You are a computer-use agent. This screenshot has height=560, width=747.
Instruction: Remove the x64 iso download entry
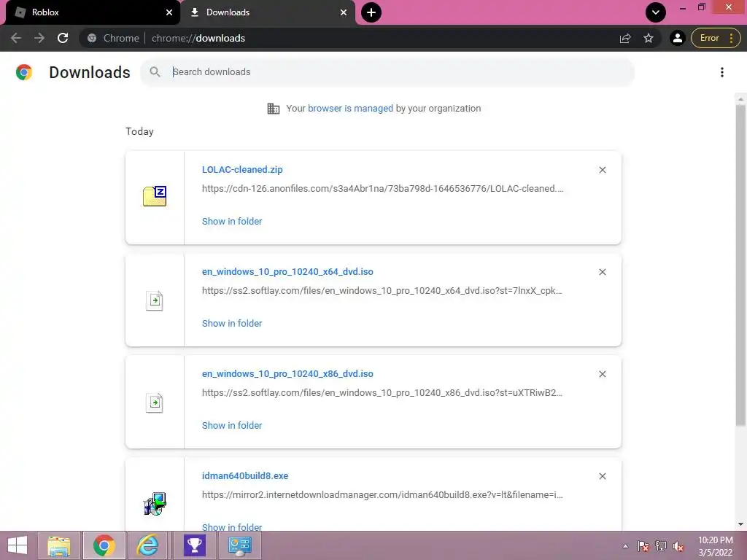(x=602, y=272)
